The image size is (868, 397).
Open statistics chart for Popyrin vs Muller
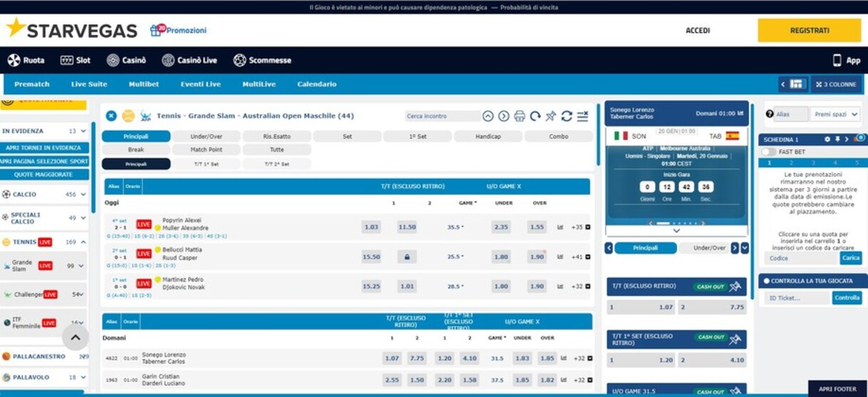pyautogui.click(x=560, y=227)
